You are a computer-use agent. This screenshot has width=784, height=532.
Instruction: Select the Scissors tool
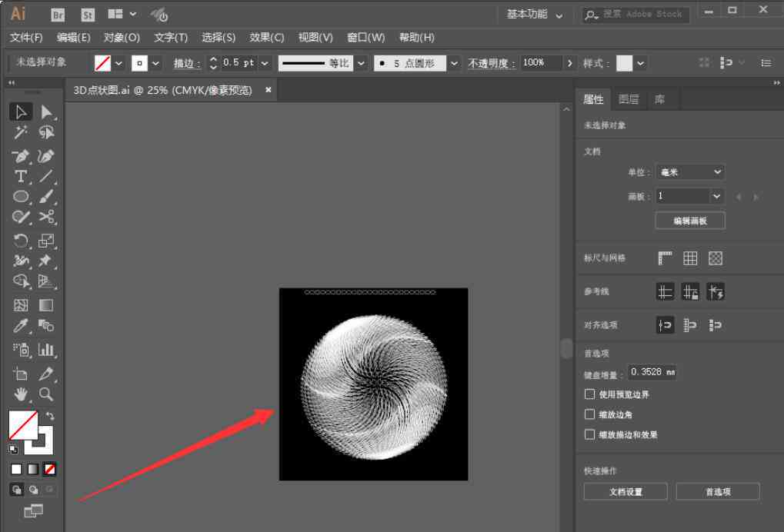pos(46,217)
